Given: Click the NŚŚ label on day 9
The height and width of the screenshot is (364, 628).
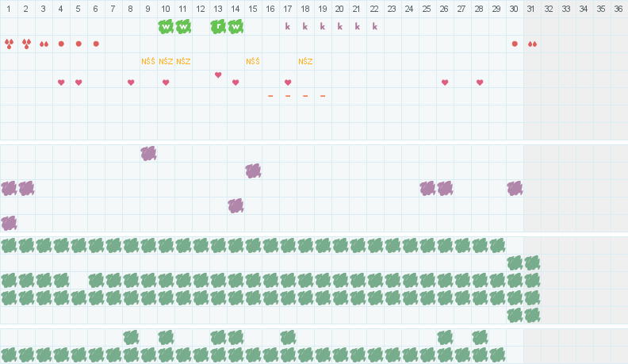Looking at the screenshot, I should click(148, 61).
